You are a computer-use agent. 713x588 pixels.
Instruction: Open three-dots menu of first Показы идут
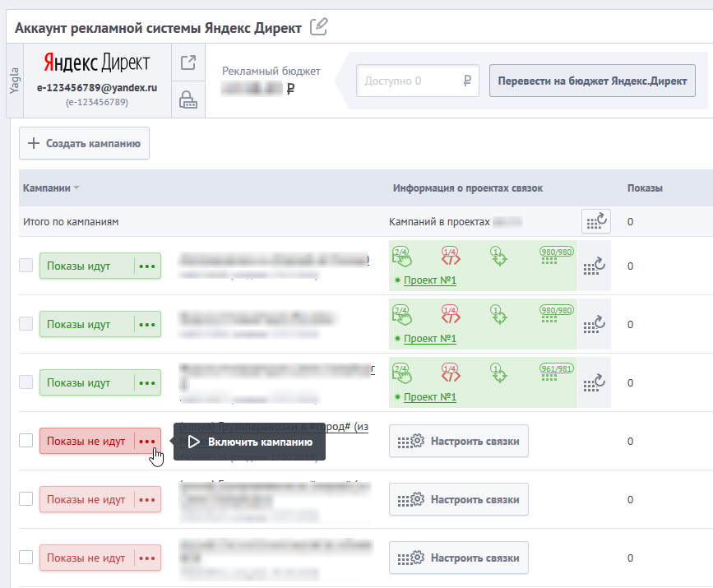coord(147,266)
